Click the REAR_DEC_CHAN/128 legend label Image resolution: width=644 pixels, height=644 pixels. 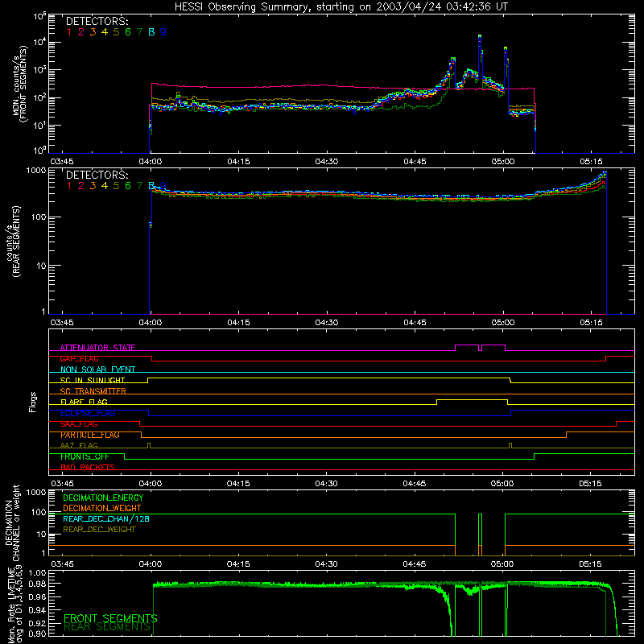pyautogui.click(x=106, y=518)
